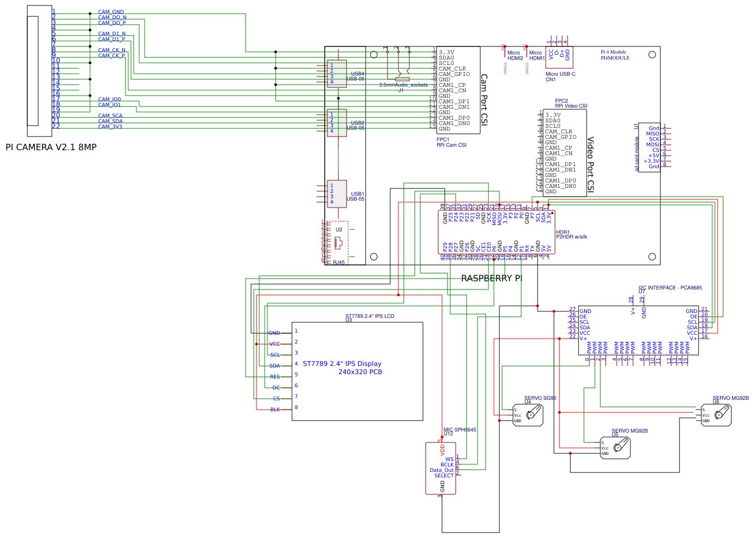Click the USB2 connector symbol

[x=337, y=123]
